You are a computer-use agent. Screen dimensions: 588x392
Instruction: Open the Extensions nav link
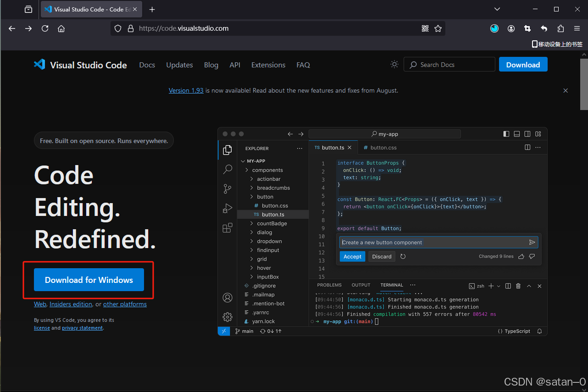[268, 65]
